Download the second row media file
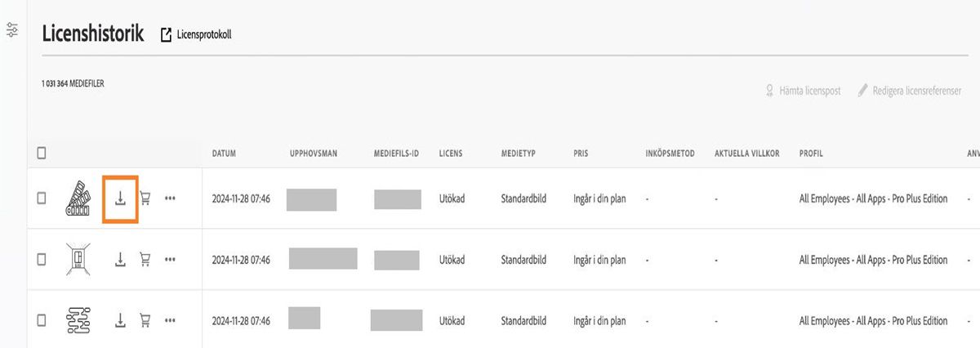 coord(120,260)
